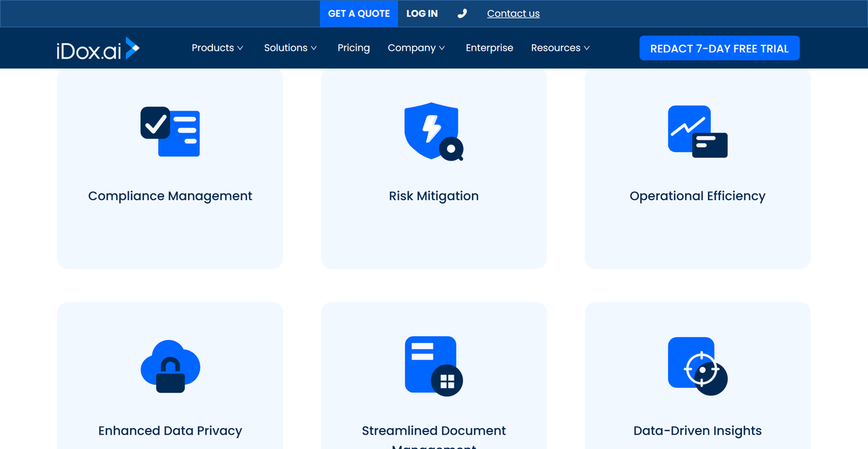
Task: Click the Enhanced Data Privacy cloud lock icon
Action: pos(170,366)
